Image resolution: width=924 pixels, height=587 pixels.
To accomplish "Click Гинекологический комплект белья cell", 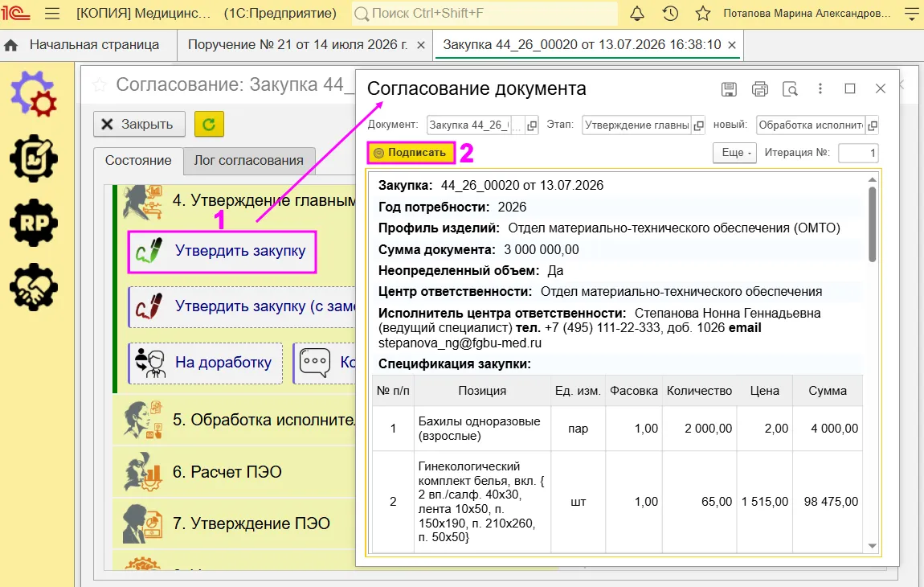I will (482, 502).
